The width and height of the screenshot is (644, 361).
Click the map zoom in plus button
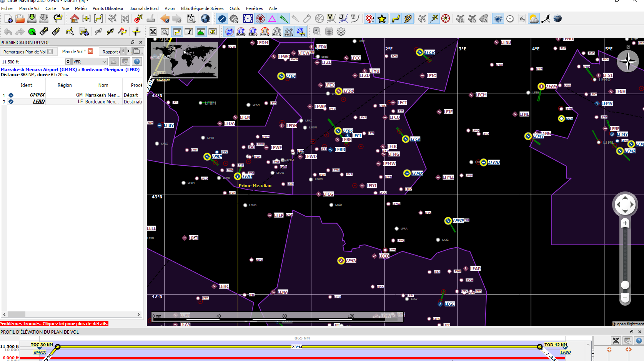click(625, 223)
